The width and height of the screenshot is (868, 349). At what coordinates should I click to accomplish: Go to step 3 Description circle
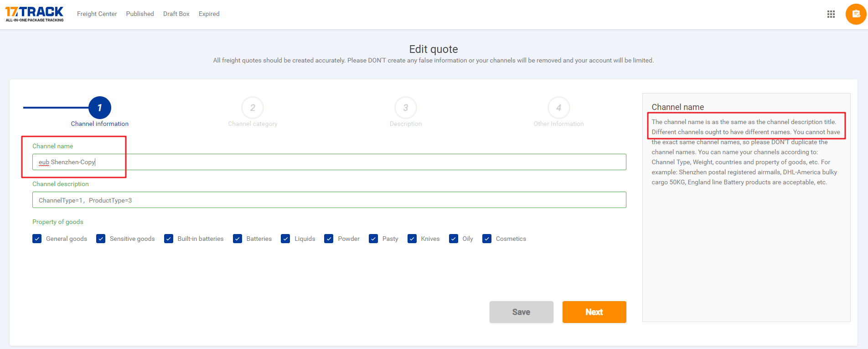pos(405,108)
